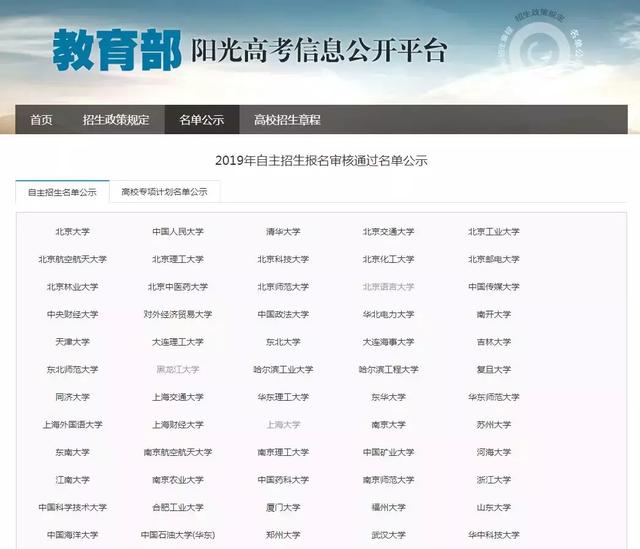Screen dimensions: 640x549
Task: Open the 苏州大学 link
Action: click(x=493, y=424)
